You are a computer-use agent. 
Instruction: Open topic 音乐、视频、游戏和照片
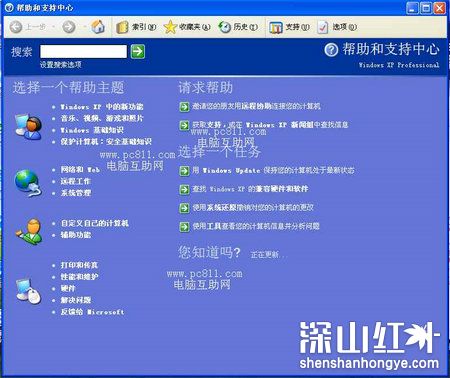[x=102, y=118]
